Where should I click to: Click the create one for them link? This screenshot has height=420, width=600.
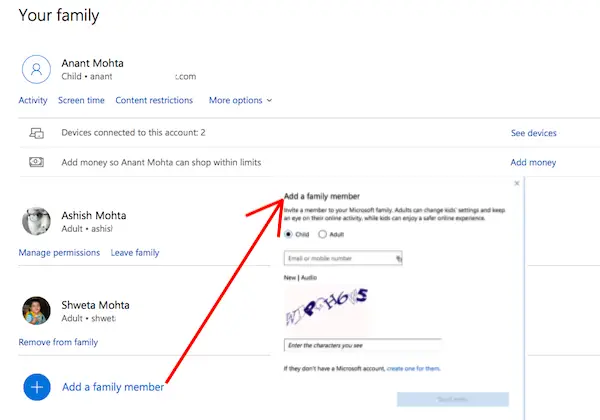[414, 370]
